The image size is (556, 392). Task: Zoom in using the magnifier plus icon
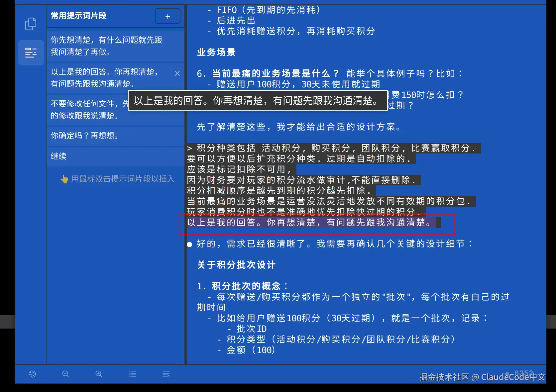(99, 374)
